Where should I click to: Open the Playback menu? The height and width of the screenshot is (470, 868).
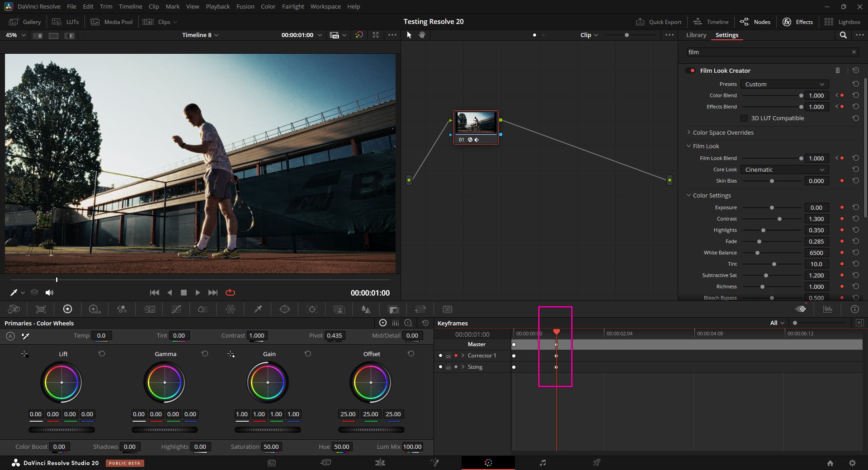(217, 6)
